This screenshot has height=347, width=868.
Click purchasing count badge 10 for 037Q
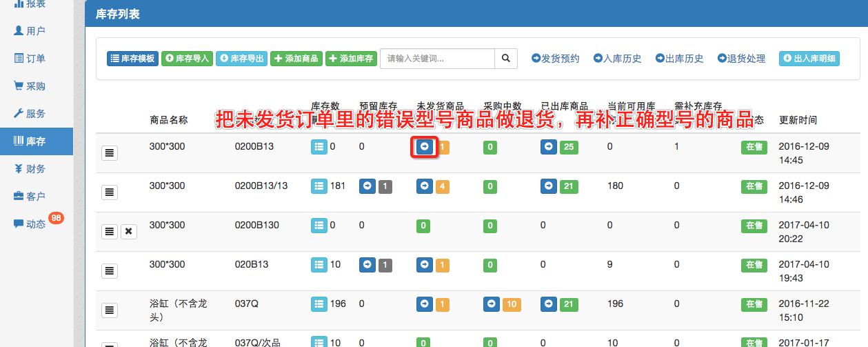[512, 304]
